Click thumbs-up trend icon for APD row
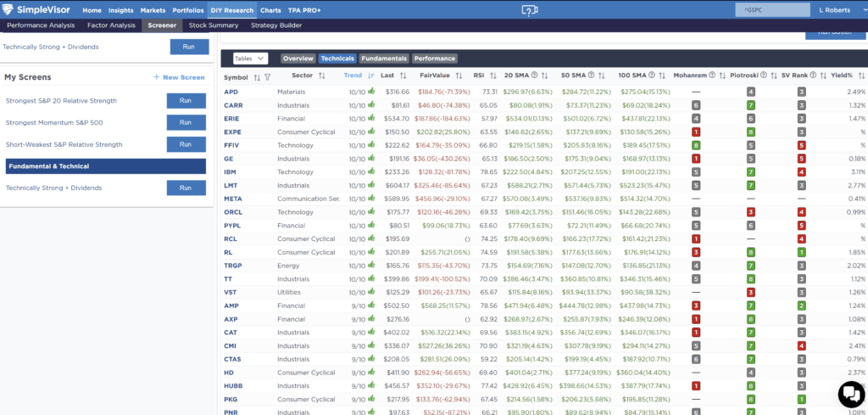Viewport: 868px width, 415px height. [370, 91]
